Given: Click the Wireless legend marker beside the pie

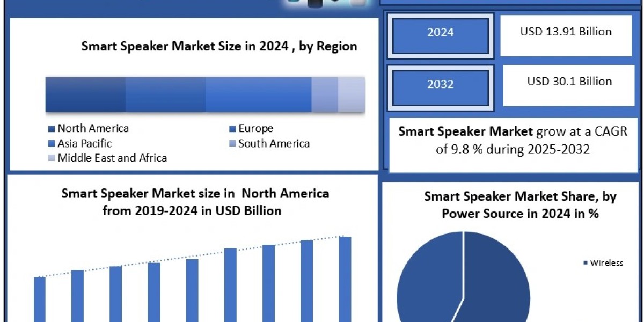Looking at the screenshot, I should pyautogui.click(x=584, y=263).
